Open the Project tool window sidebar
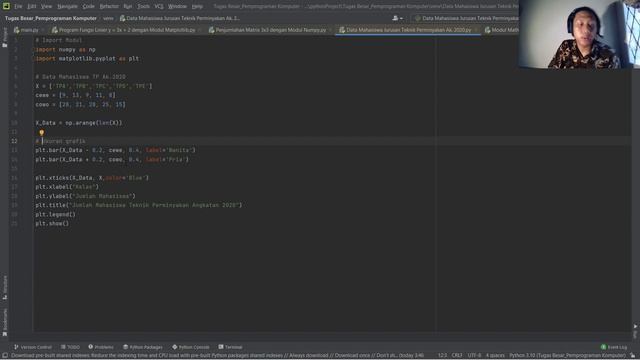Image resolution: width=640 pixels, height=360 pixels. click(5, 38)
